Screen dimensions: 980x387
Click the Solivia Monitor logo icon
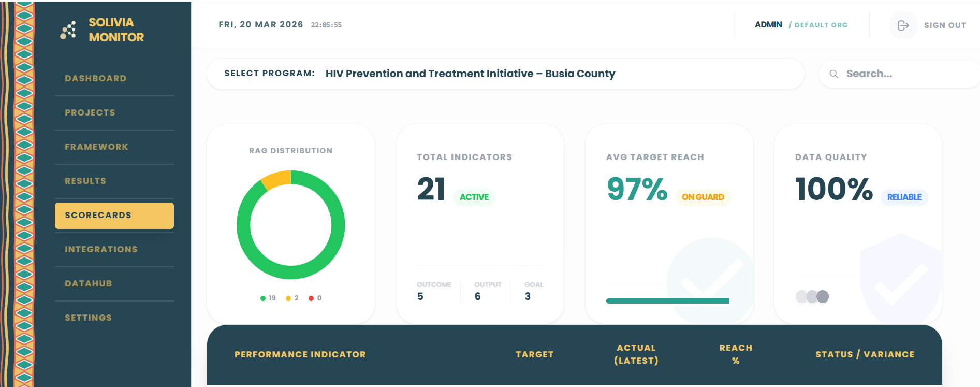click(68, 30)
